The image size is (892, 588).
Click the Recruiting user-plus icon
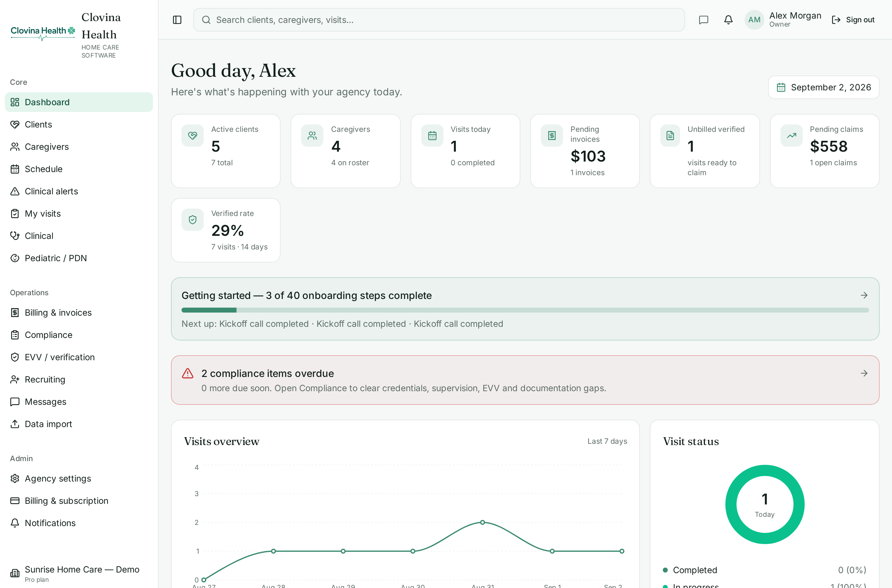pos(15,379)
